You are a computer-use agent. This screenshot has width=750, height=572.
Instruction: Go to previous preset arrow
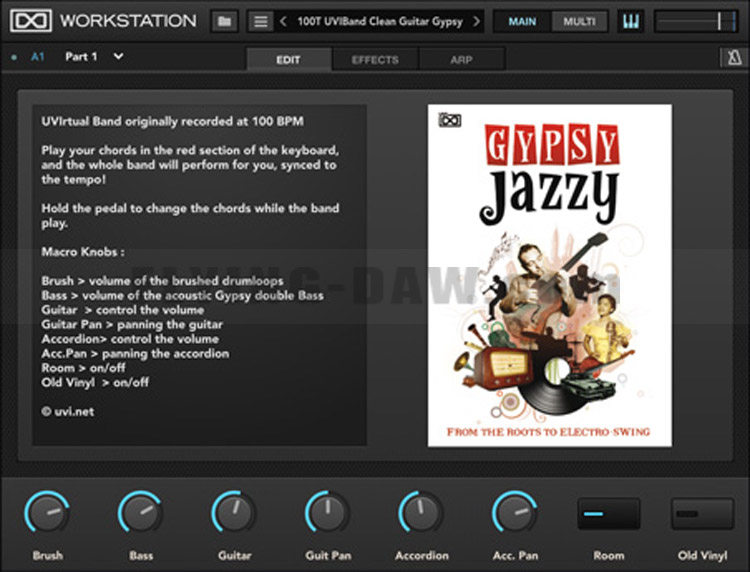(283, 22)
